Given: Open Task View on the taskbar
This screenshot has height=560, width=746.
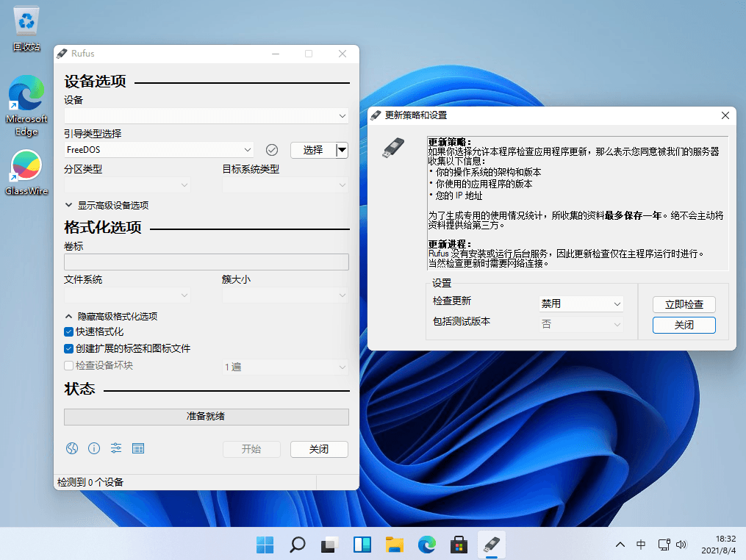Looking at the screenshot, I should [330, 545].
